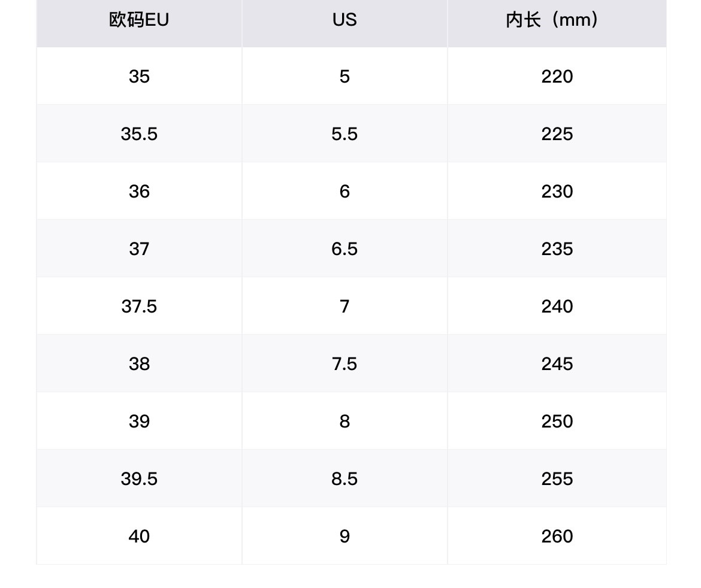
Task: Click US size 5.5 cell
Action: point(345,134)
